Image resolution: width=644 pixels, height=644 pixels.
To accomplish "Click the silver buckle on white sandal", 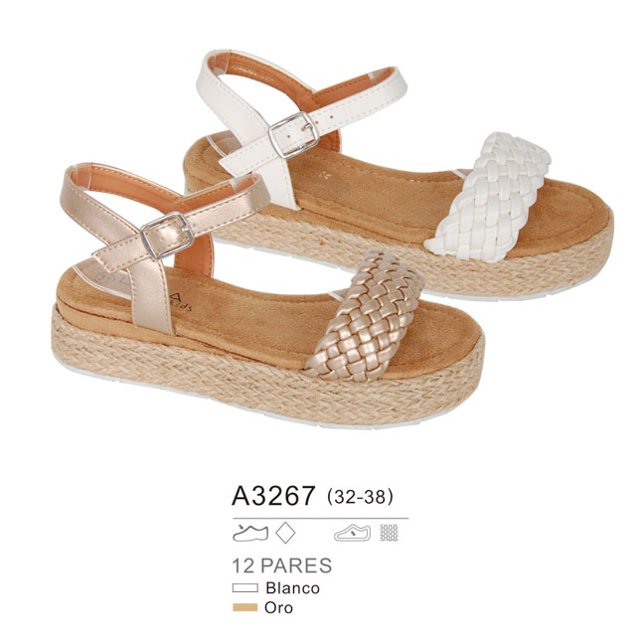I will click(293, 135).
